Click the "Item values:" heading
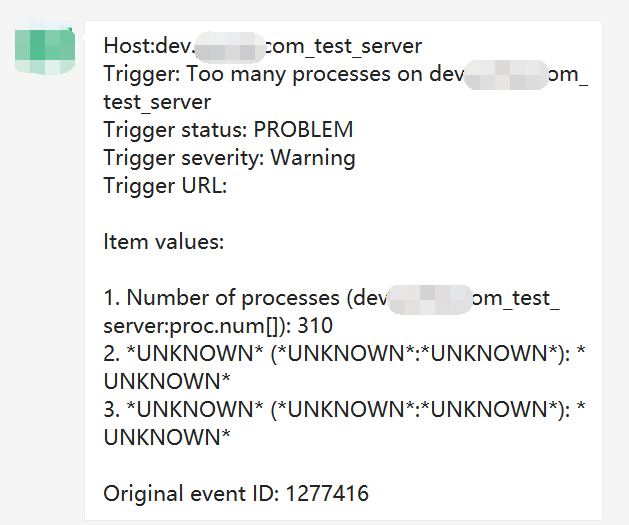629x525 pixels. (x=163, y=242)
